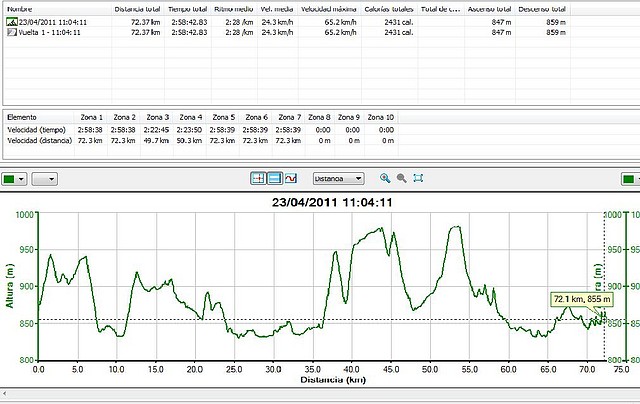Image resolution: width=640 pixels, height=404 pixels.
Task: Click the Descenso total column header
Action: [542, 9]
